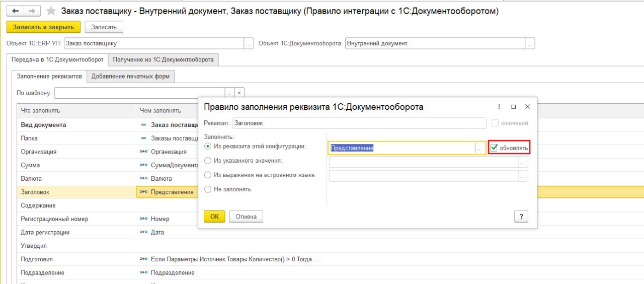Viewport: 644px width, 284px height.
Task: Click the link icon beside Организация value
Action: point(143,152)
